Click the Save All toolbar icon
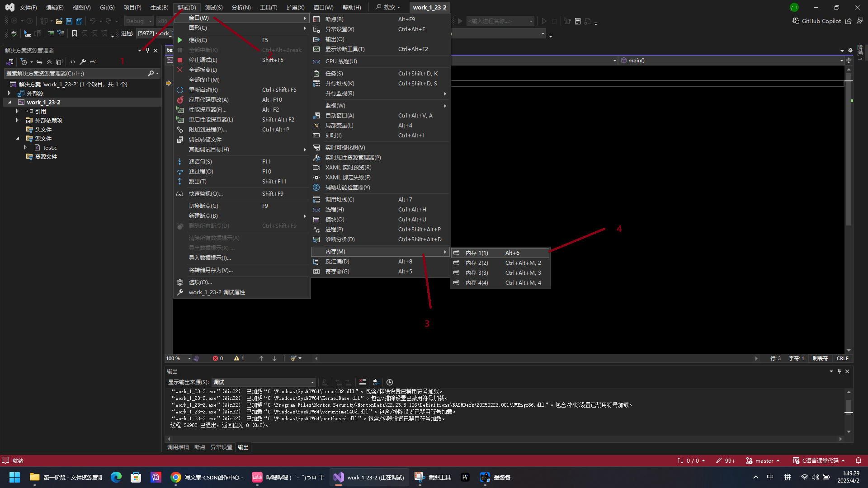 (x=79, y=21)
